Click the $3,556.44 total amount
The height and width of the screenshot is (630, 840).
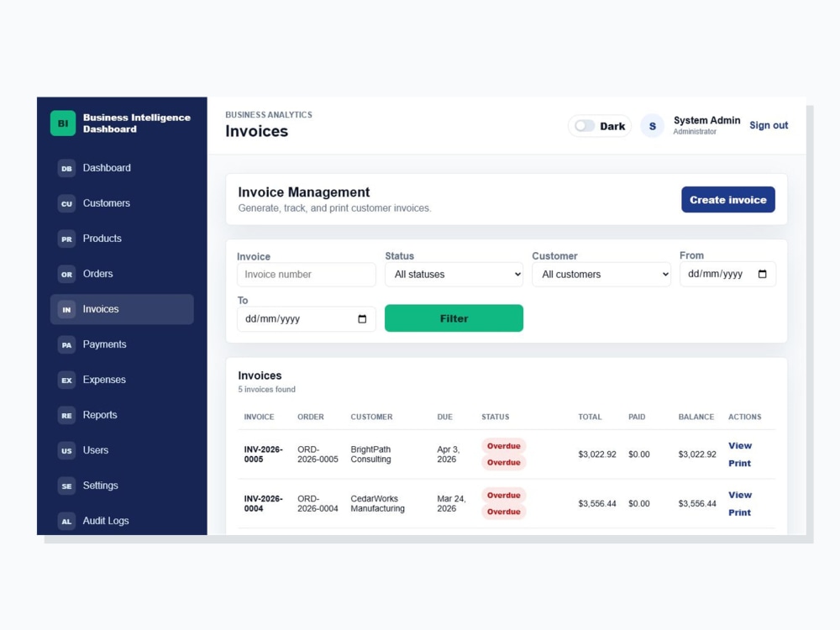pos(597,503)
